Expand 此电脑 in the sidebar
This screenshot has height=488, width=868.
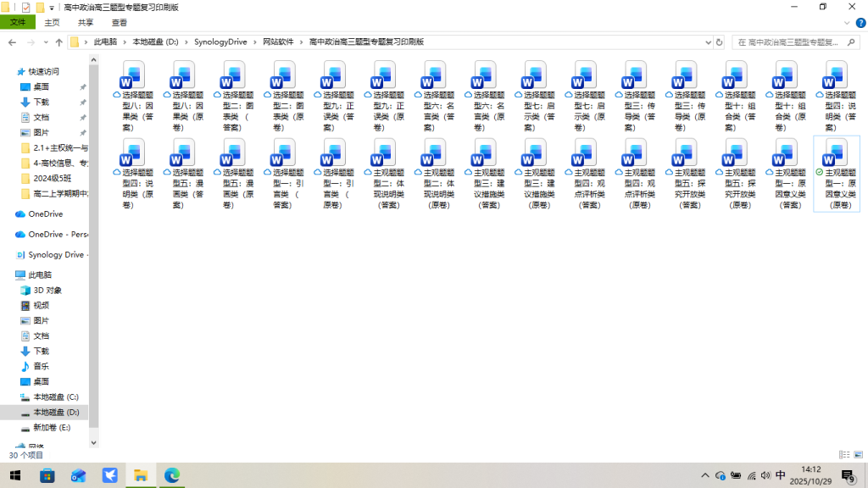point(14,273)
